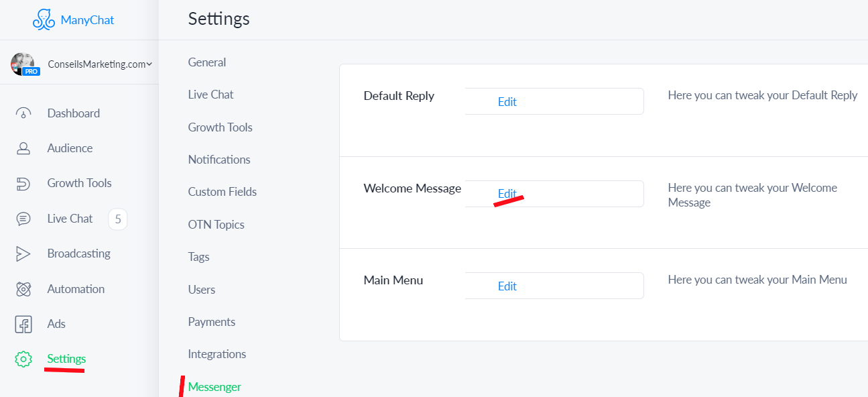Open the Ads Facebook icon
The width and height of the screenshot is (868, 397).
(x=23, y=324)
